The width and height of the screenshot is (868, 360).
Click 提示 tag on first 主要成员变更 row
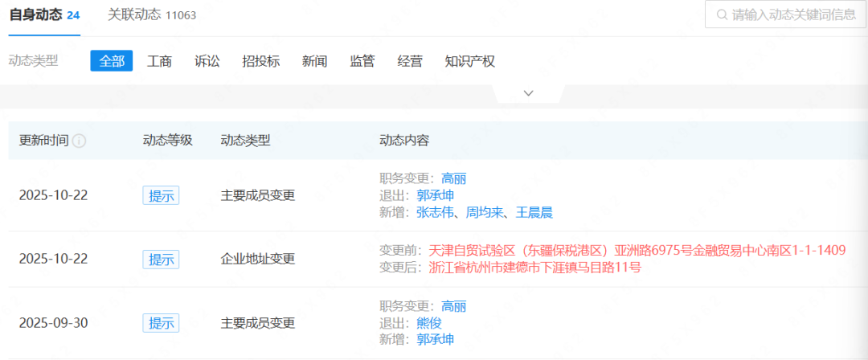point(161,195)
